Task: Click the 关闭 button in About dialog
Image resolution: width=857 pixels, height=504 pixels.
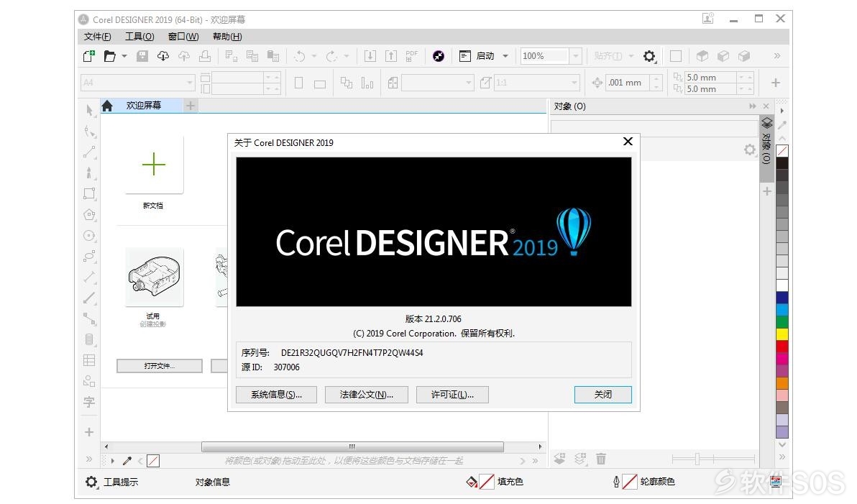Action: tap(603, 395)
